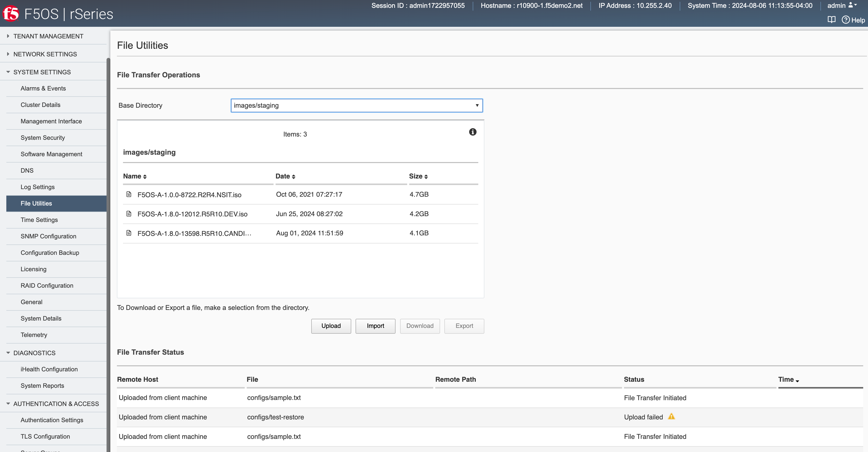Image resolution: width=868 pixels, height=452 pixels.
Task: Open the documentation book icon
Action: click(x=831, y=19)
